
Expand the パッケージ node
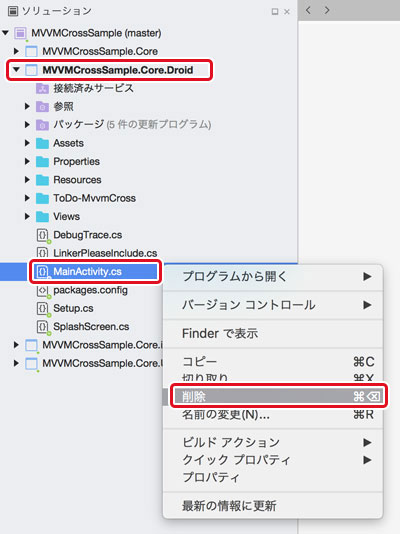point(27,125)
